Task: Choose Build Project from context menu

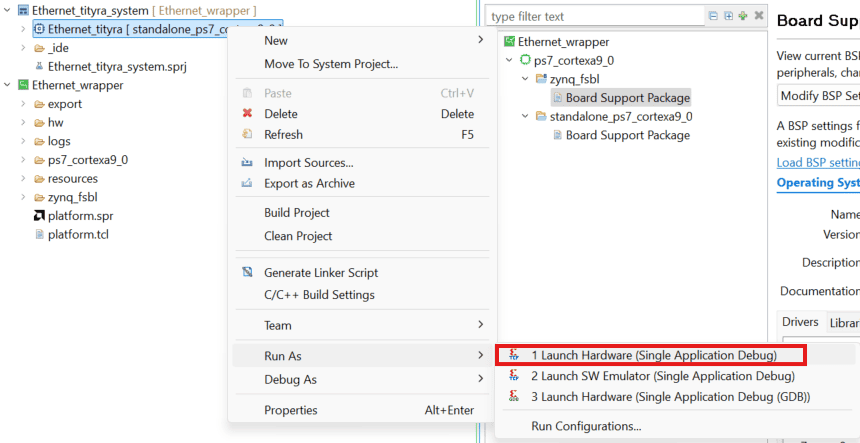Action: [296, 213]
